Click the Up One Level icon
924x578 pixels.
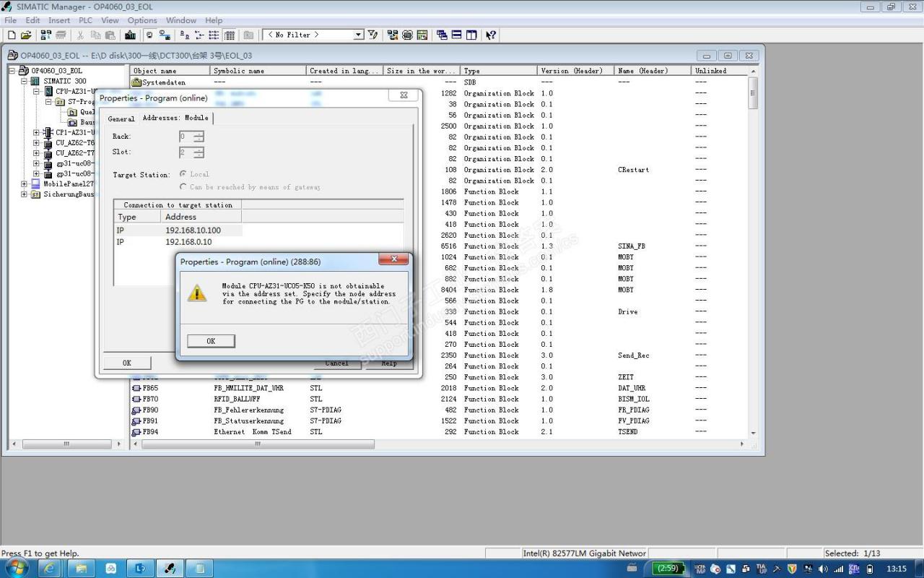pos(248,35)
